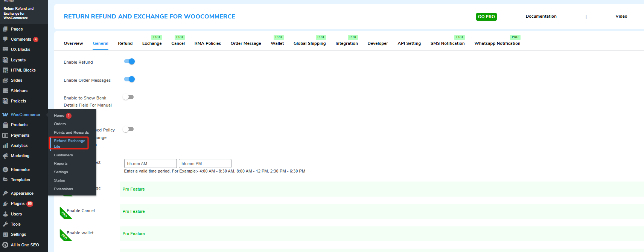Screen dimensions: 644x252
Task: Click the Plugins plug icon
Action: [5, 203]
